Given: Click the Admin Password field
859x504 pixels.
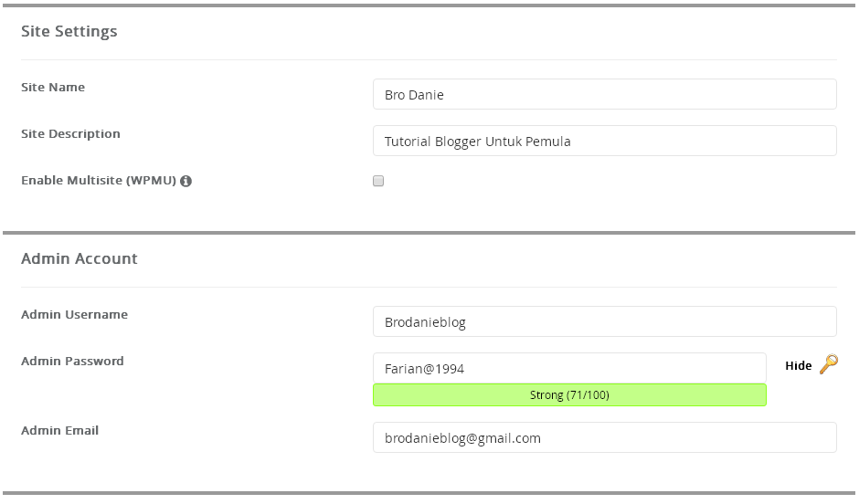Looking at the screenshot, I should tap(568, 368).
